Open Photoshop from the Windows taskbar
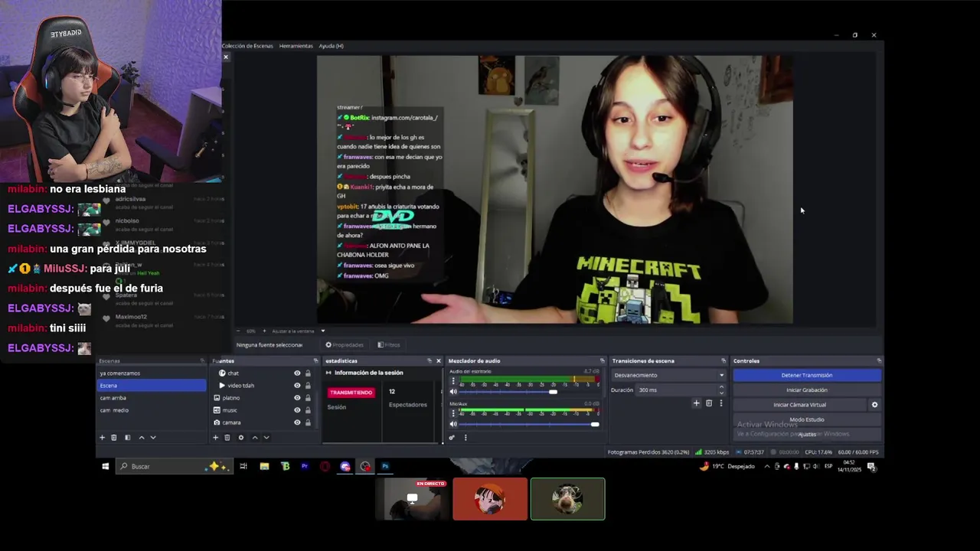Screen dimensions: 980x551 point(385,466)
